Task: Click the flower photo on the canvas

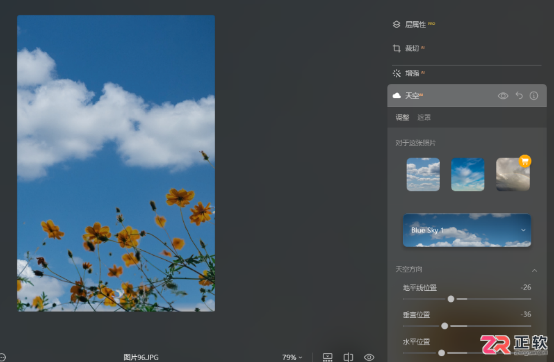Action: click(116, 163)
